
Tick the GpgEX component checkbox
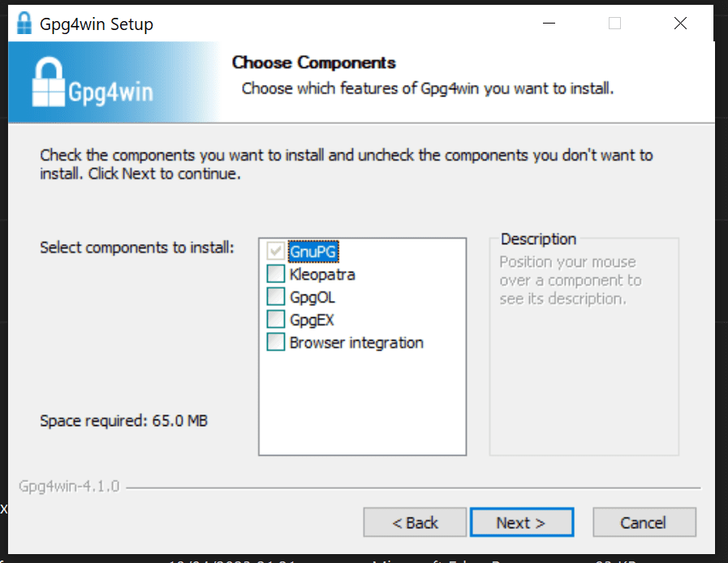pos(276,320)
